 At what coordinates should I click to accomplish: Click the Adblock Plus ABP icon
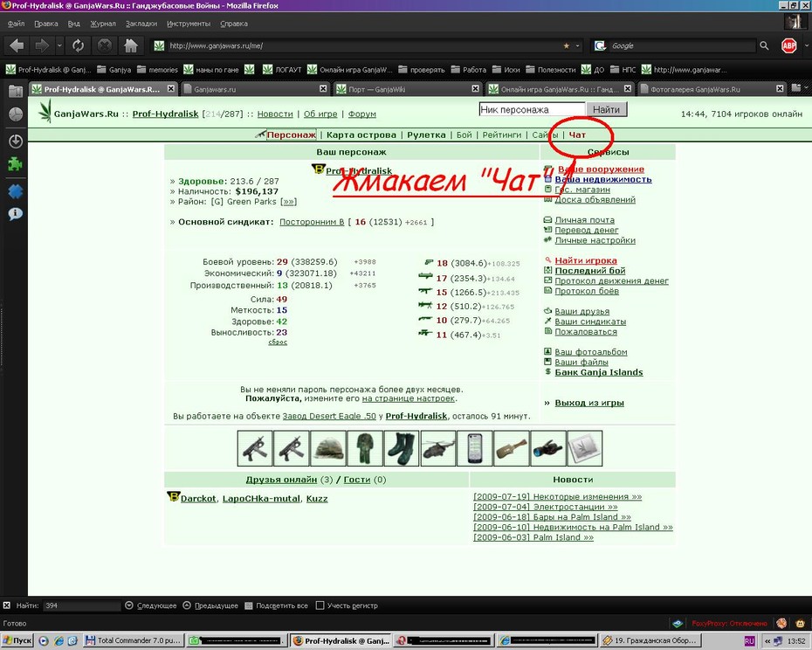(788, 45)
